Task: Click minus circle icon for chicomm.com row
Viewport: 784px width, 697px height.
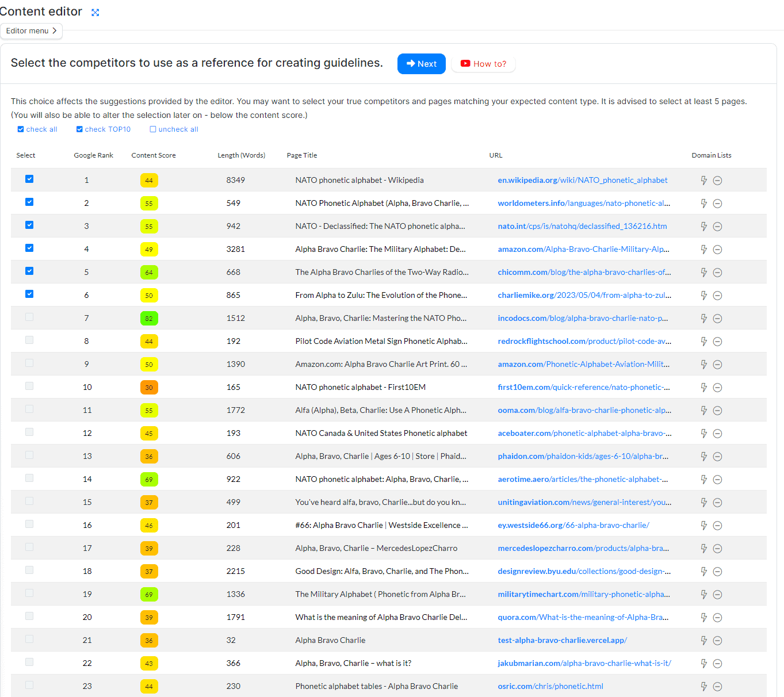Action: [x=717, y=273]
